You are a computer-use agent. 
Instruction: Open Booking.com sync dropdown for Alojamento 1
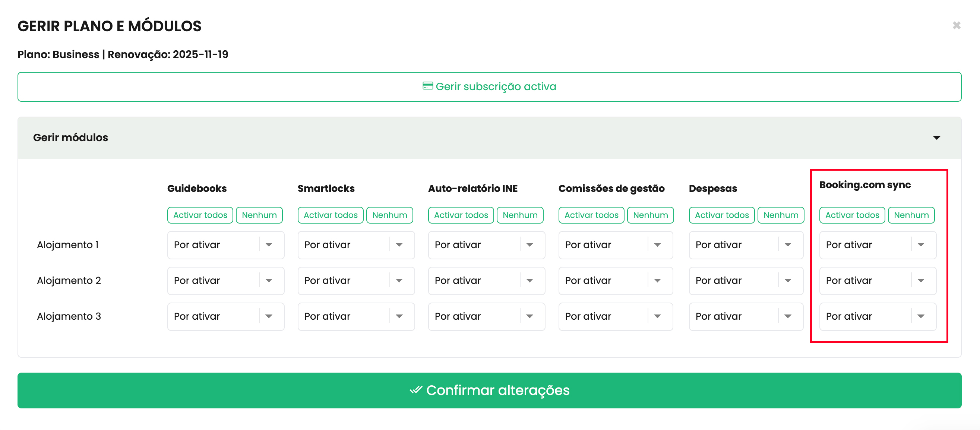click(878, 245)
